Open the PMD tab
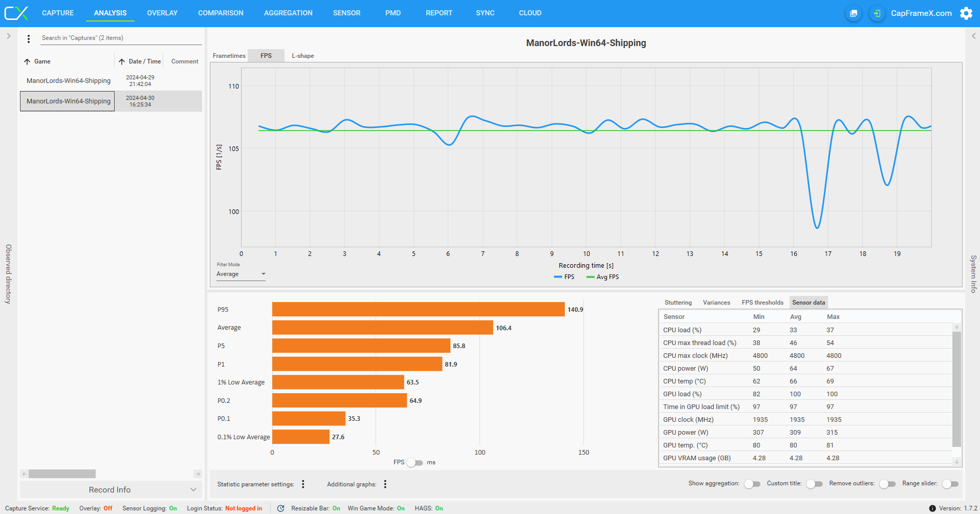Screen dimensions: 980x514 click(x=393, y=13)
